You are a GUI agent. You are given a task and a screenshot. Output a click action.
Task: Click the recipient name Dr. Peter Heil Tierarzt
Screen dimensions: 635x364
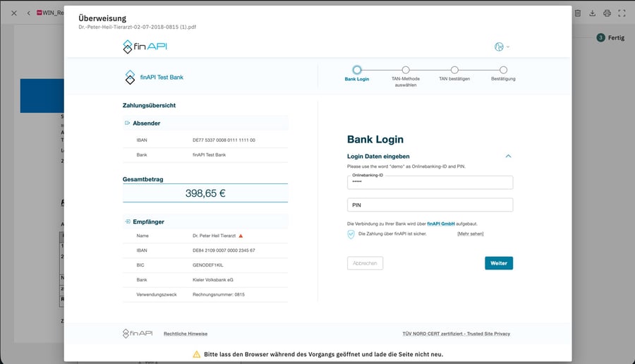pos(214,236)
